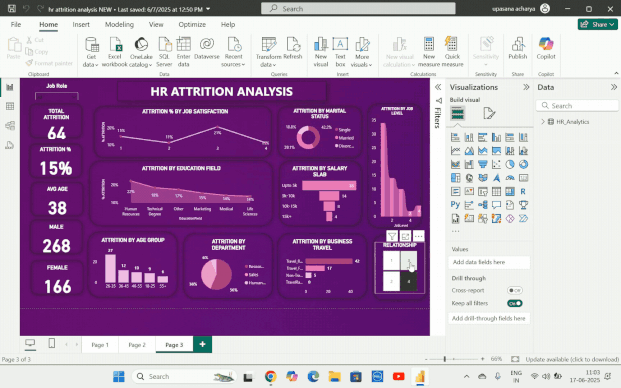The width and height of the screenshot is (621, 388).
Task: Collapse the Visualizations pane
Action: (526, 87)
